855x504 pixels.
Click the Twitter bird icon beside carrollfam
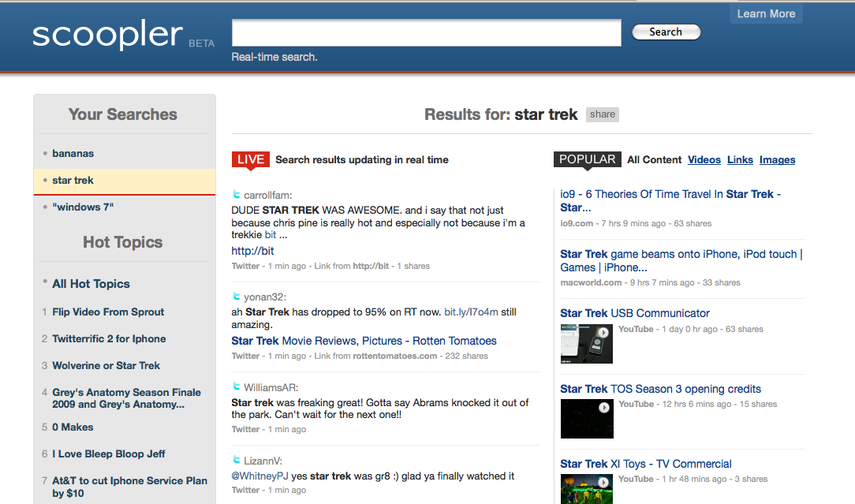236,194
